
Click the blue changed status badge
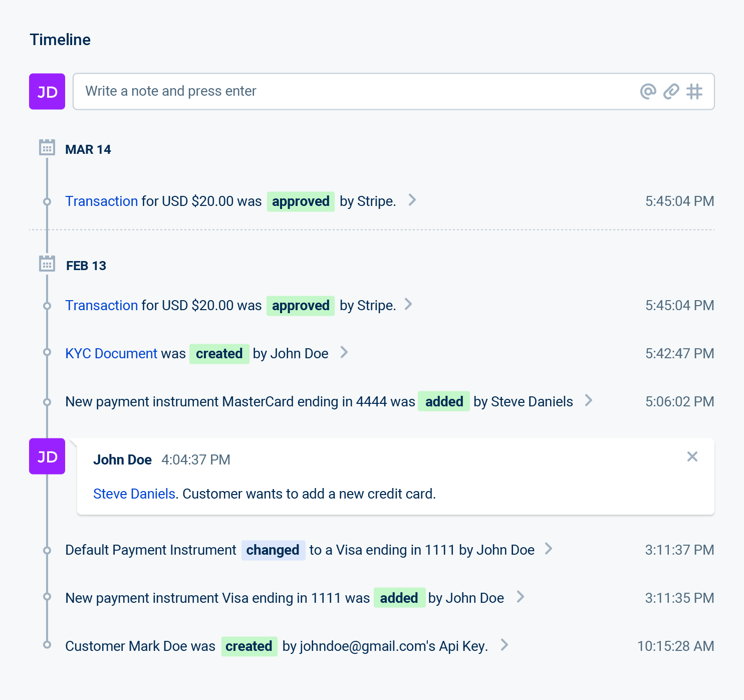coord(273,550)
